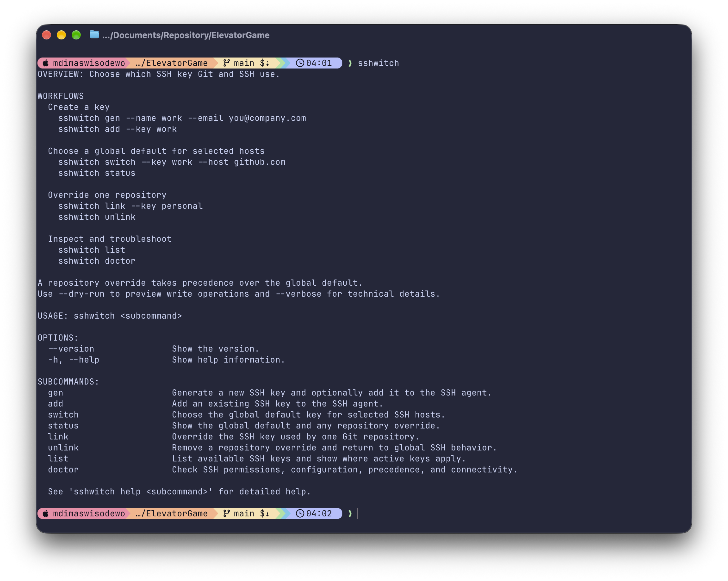
Task: Click the title path .../Documents/Repository/ElevatorGame
Action: click(x=186, y=35)
